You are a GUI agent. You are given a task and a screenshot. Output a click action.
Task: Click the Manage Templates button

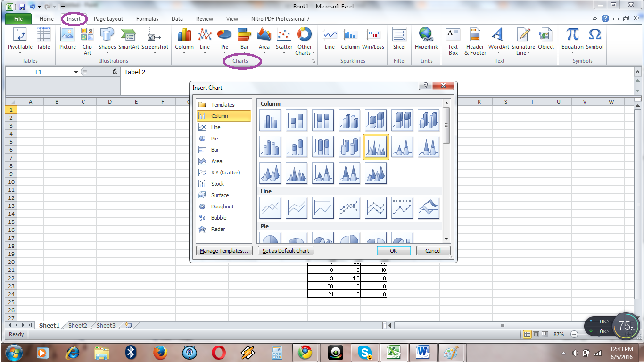point(224,250)
